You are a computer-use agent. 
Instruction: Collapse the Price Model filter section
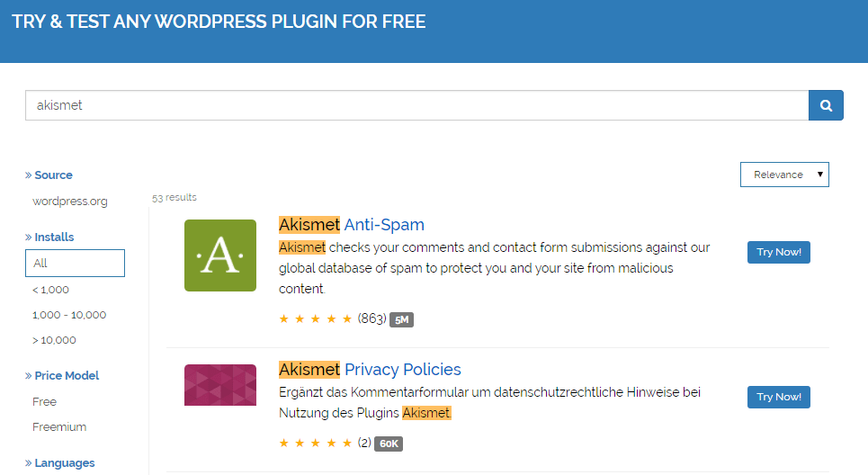click(x=62, y=376)
